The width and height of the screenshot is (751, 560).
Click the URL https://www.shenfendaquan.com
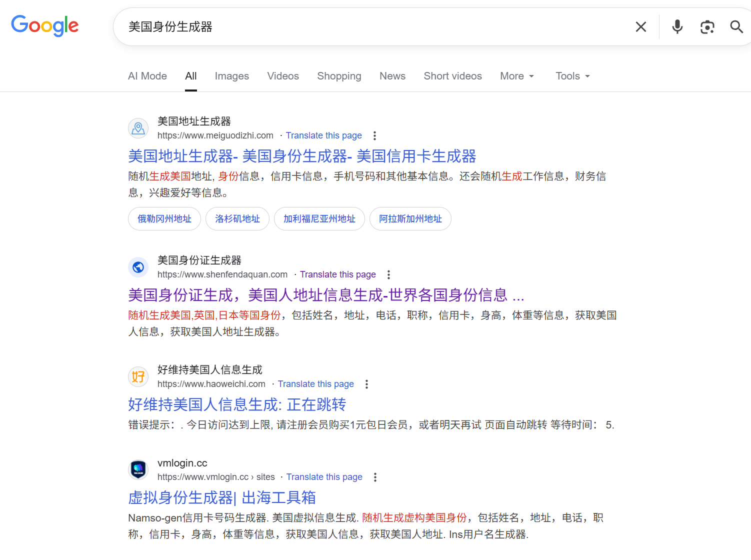(222, 274)
